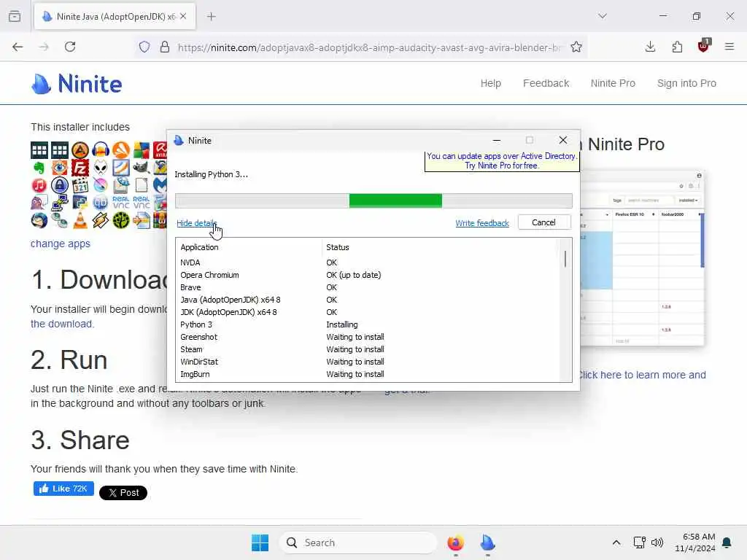Select the WinDirStat row in list

point(367,362)
